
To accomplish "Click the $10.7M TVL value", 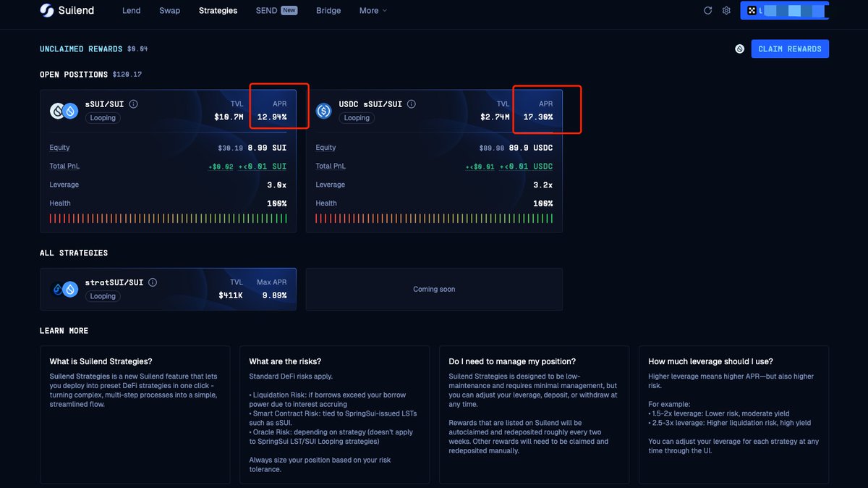I will click(229, 117).
